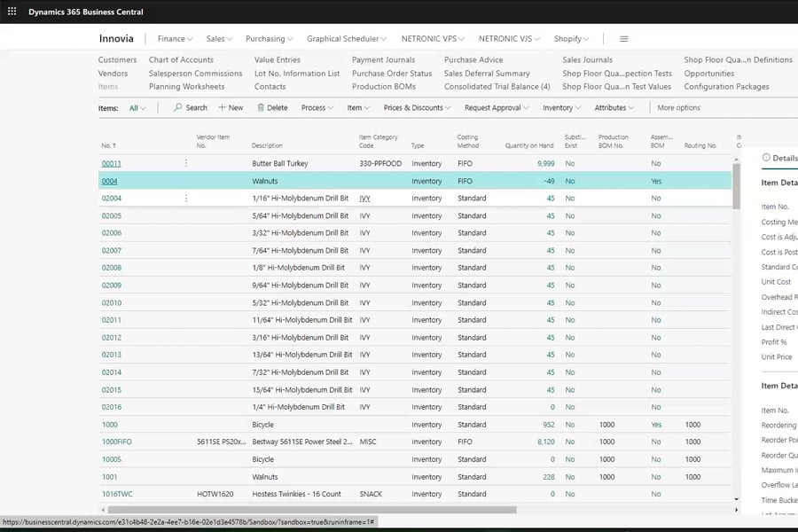Click quantity 8,120 in the 1000FIFO row
The image size is (798, 532).
(x=545, y=442)
